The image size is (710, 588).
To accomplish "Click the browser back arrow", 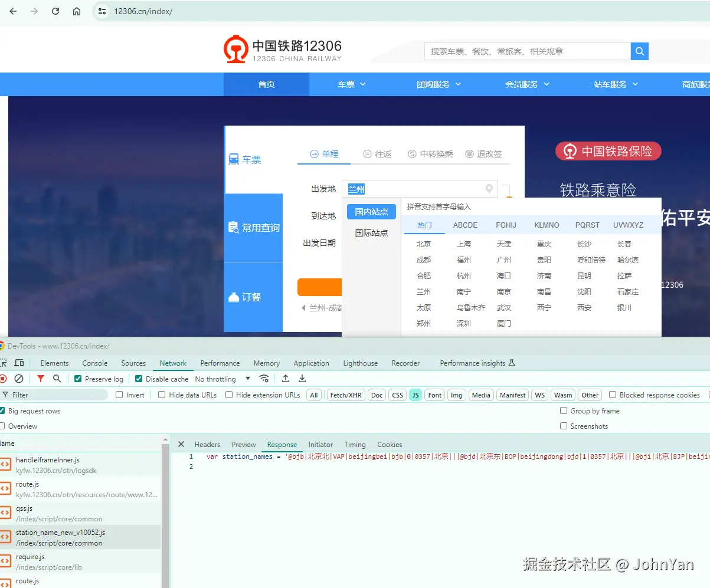I will 13,11.
